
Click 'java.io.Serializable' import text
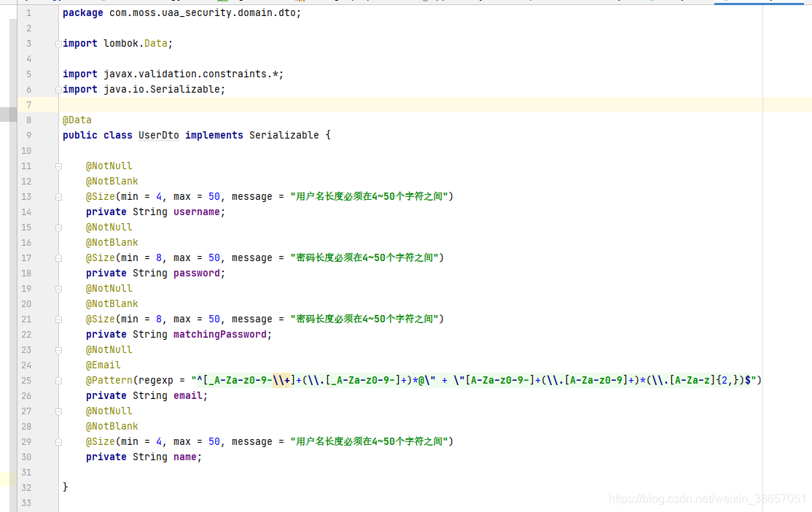[x=162, y=89]
